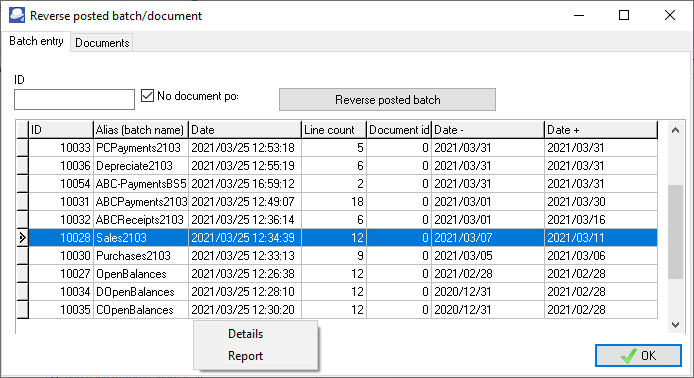The width and height of the screenshot is (694, 378).
Task: Click line count 18 cell
Action: coord(334,202)
